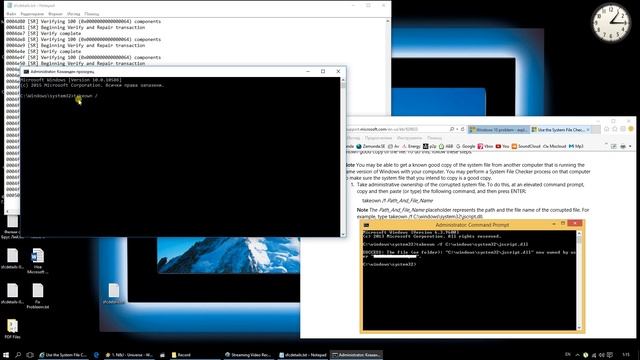Open Mp3 bookmark in favorites bar
The height and width of the screenshot is (360, 640).
click(576, 146)
